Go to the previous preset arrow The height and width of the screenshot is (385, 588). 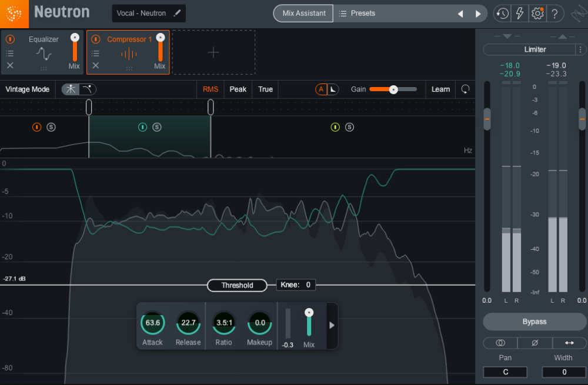460,14
